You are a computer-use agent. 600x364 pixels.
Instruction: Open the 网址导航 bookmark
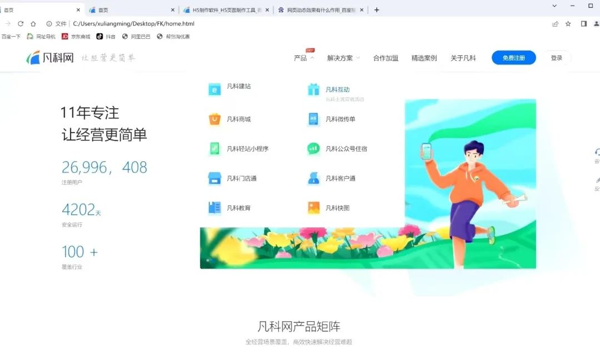tap(41, 37)
